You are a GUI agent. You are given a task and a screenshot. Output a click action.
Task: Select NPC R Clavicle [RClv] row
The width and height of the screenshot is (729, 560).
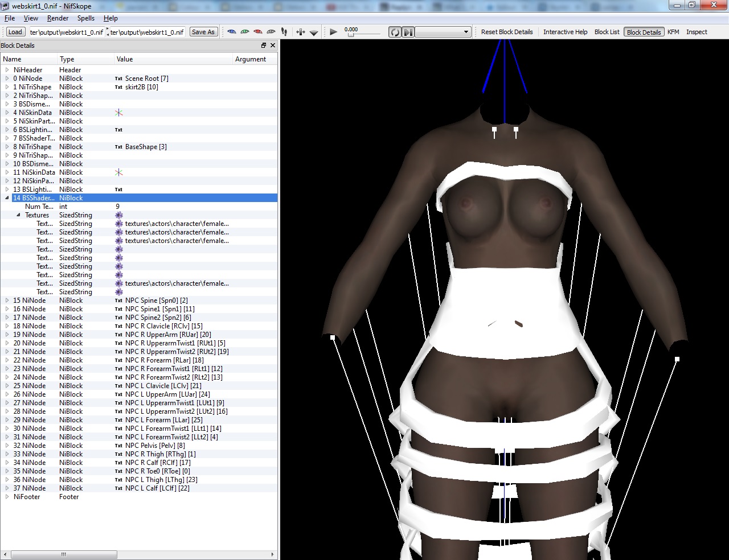point(139,326)
